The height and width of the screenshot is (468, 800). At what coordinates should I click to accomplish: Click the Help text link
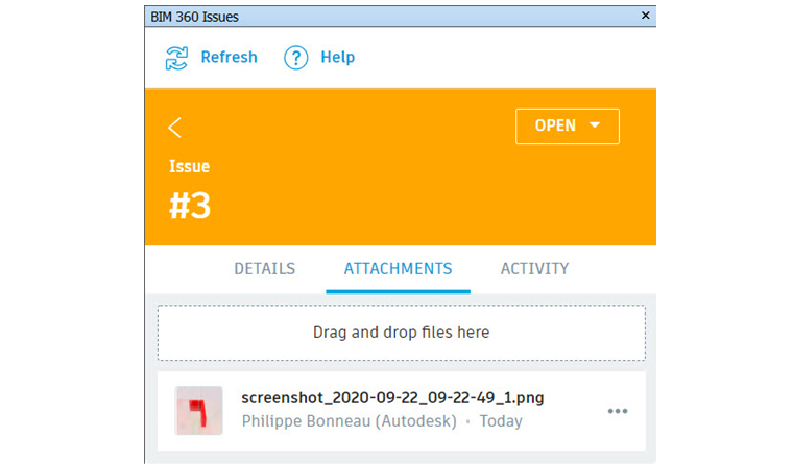[x=337, y=58]
